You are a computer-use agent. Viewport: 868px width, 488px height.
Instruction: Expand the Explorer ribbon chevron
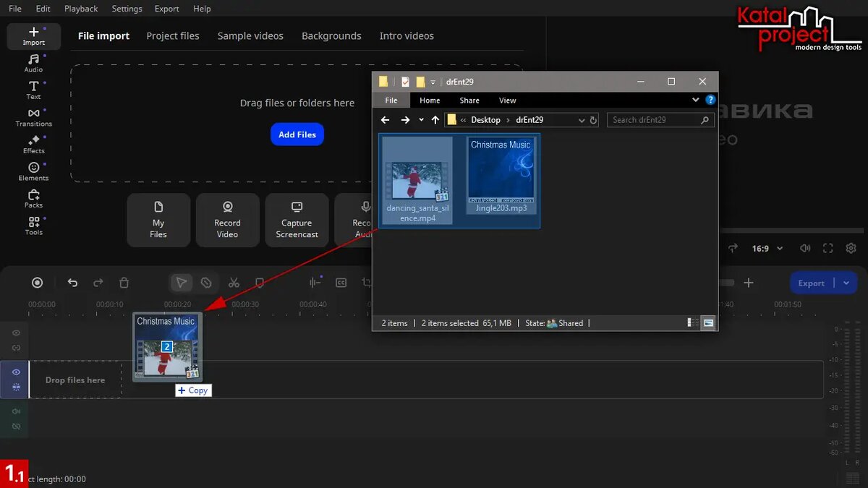[696, 100]
